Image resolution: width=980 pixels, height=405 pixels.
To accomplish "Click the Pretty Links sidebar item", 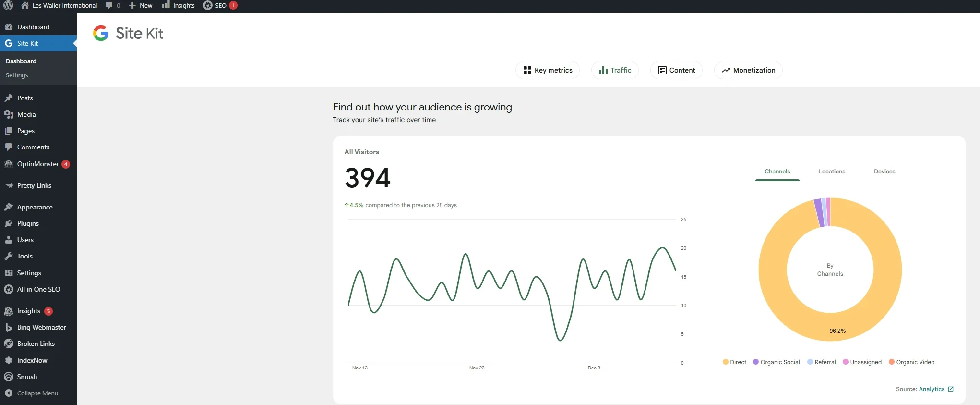I will point(34,185).
